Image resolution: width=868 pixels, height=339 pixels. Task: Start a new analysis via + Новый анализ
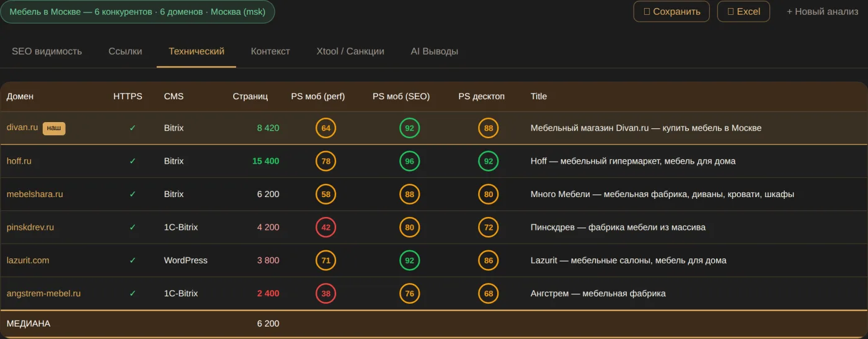point(822,12)
